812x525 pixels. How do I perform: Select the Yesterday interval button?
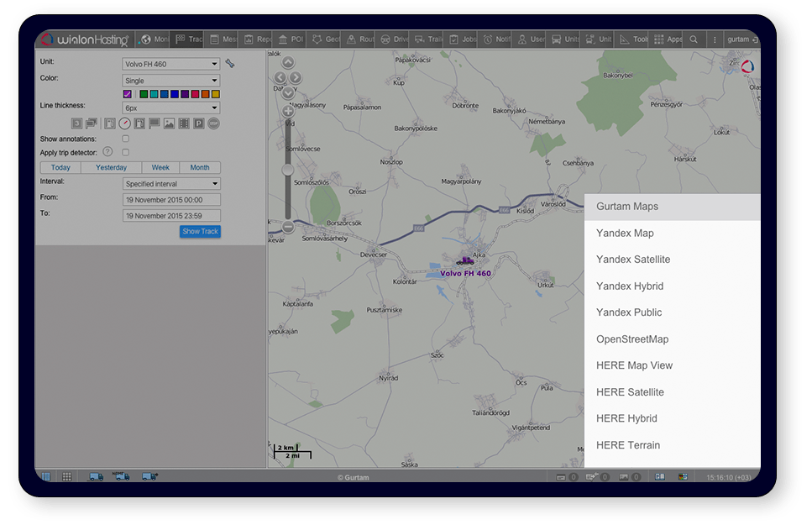pyautogui.click(x=111, y=167)
